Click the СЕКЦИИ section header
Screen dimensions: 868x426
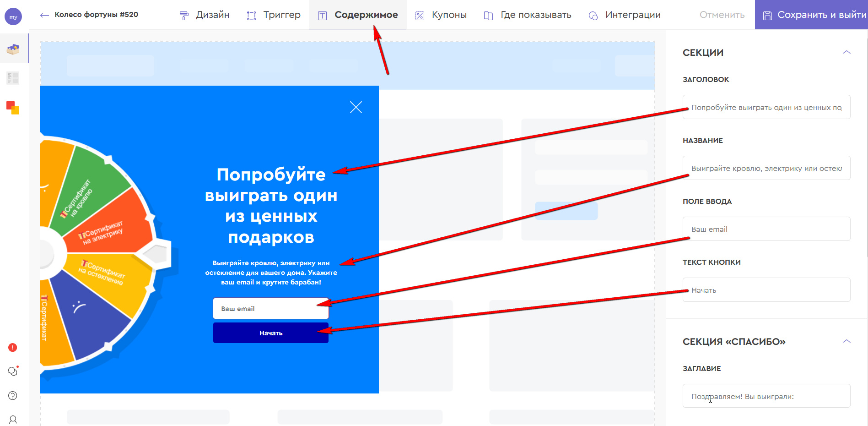[703, 53]
